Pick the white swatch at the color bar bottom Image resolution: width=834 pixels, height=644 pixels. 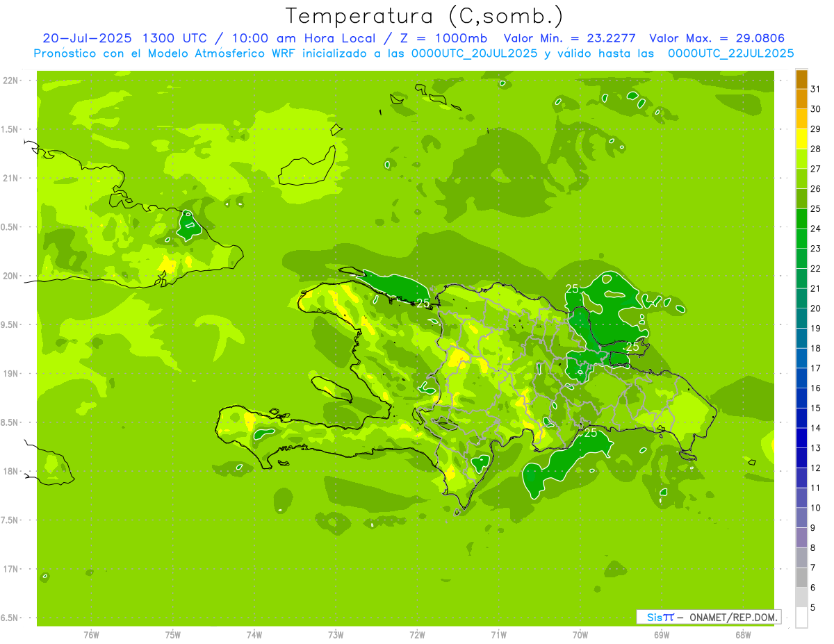point(801,618)
